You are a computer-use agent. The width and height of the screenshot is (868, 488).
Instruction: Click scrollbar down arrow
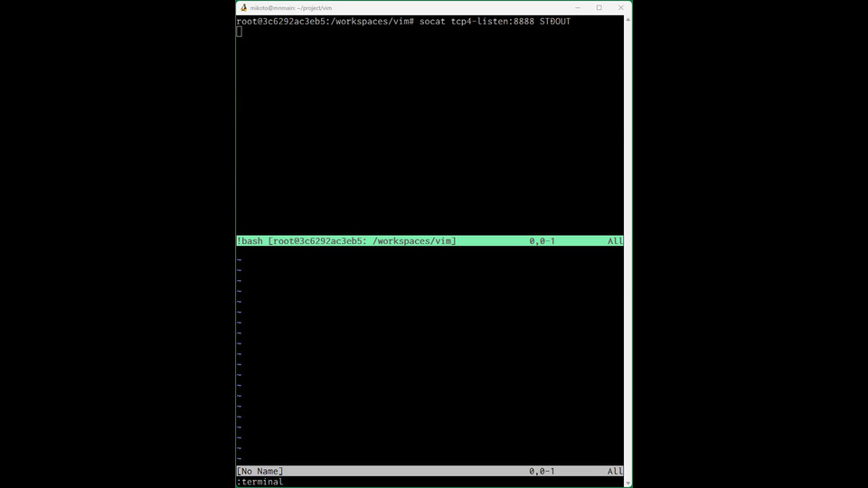(x=627, y=483)
